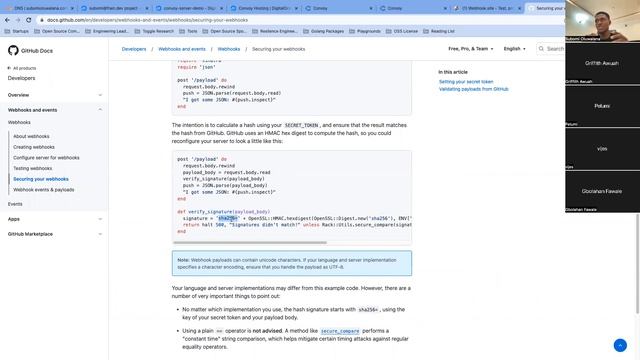The width and height of the screenshot is (640, 360).
Task: Click the page vertical scrollbar
Action: tap(638, 263)
